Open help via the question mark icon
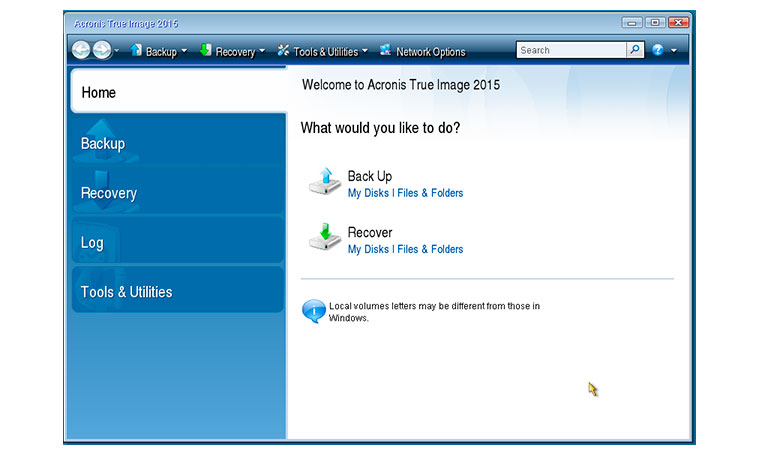 pyautogui.click(x=658, y=50)
